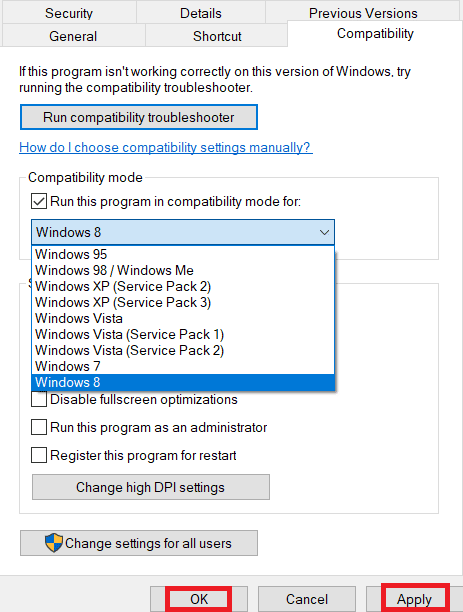The image size is (463, 612).
Task: Switch to the General tab
Action: tap(73, 36)
